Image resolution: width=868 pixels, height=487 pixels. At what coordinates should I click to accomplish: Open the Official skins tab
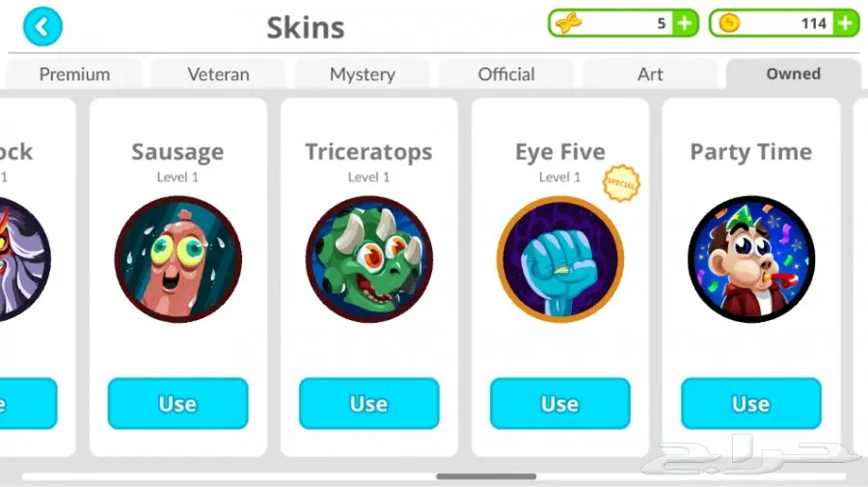pos(506,73)
